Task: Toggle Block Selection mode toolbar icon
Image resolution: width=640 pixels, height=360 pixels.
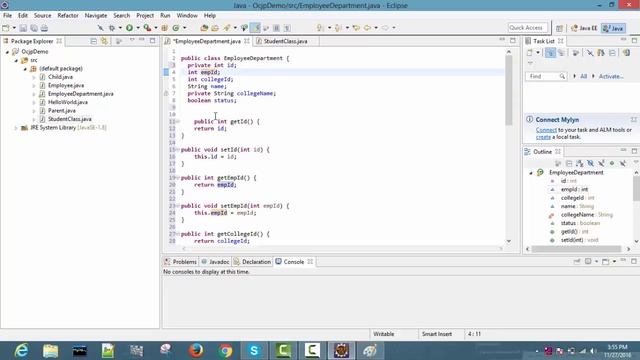Action: [276, 28]
